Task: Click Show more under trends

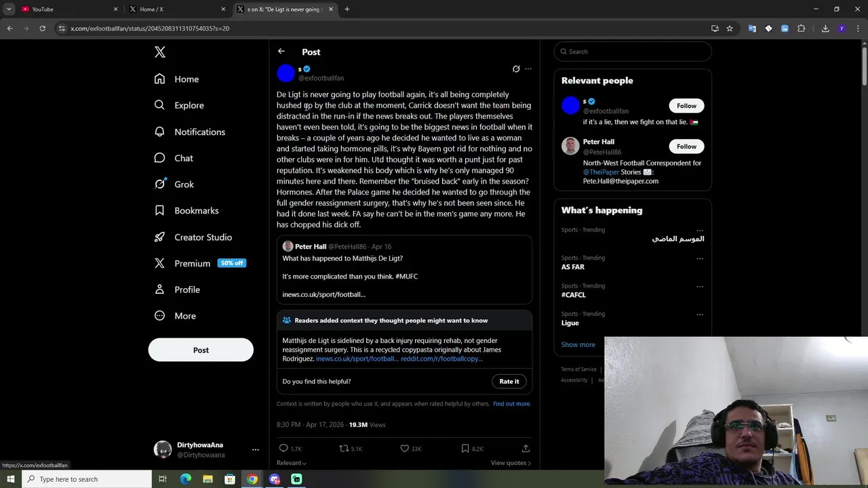Action: pyautogui.click(x=578, y=344)
